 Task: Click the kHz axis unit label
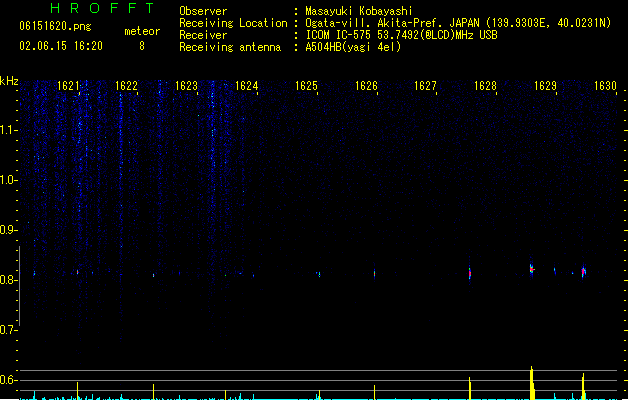tap(9, 81)
